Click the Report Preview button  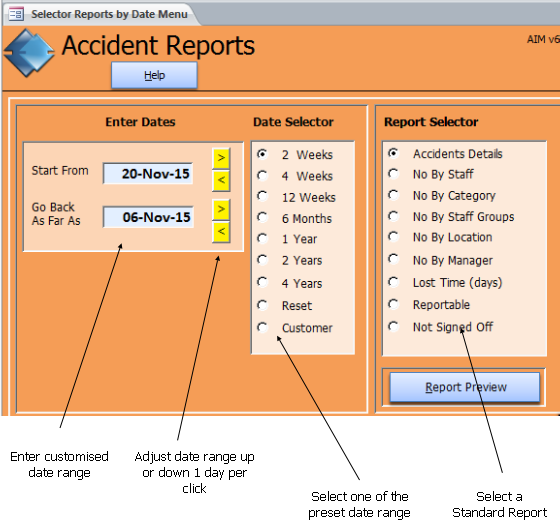click(x=465, y=387)
